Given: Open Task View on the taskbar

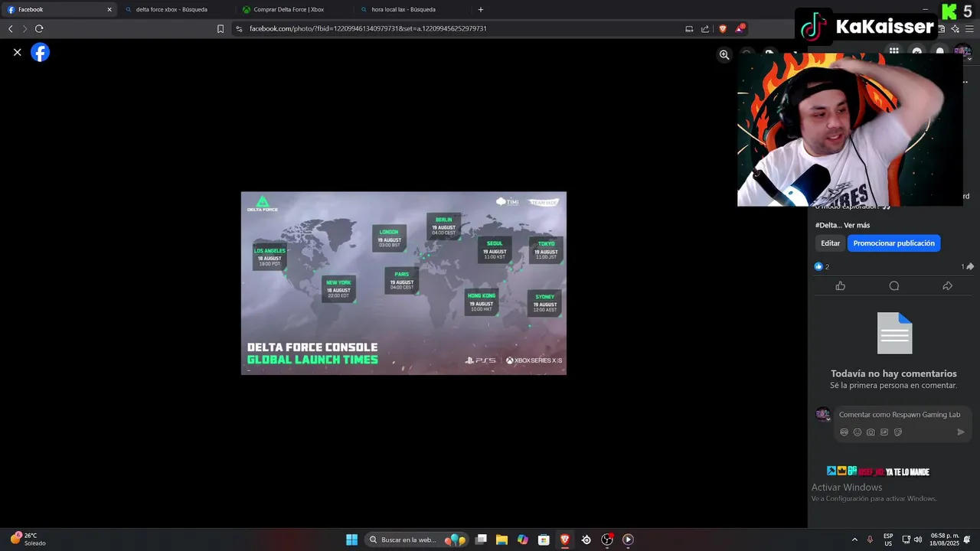Looking at the screenshot, I should click(481, 540).
